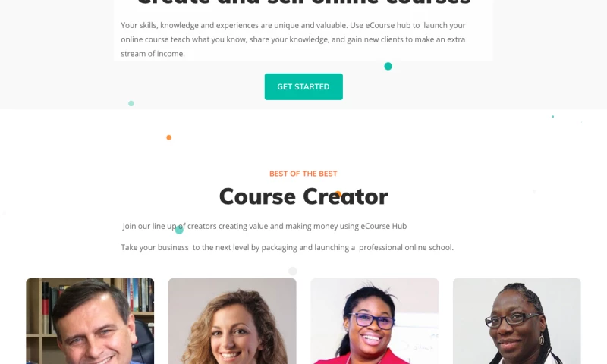Click the Course Creator heading
The image size is (607, 364).
point(303,196)
